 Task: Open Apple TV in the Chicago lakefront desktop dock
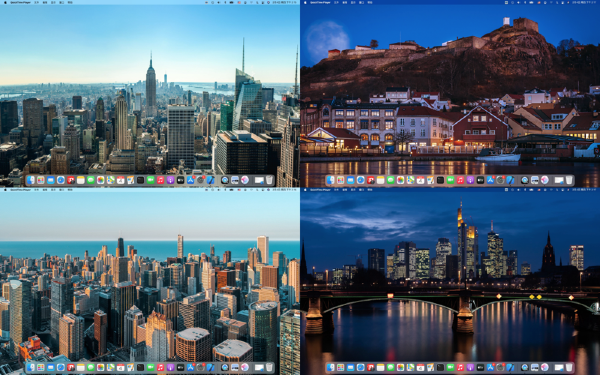(180, 367)
